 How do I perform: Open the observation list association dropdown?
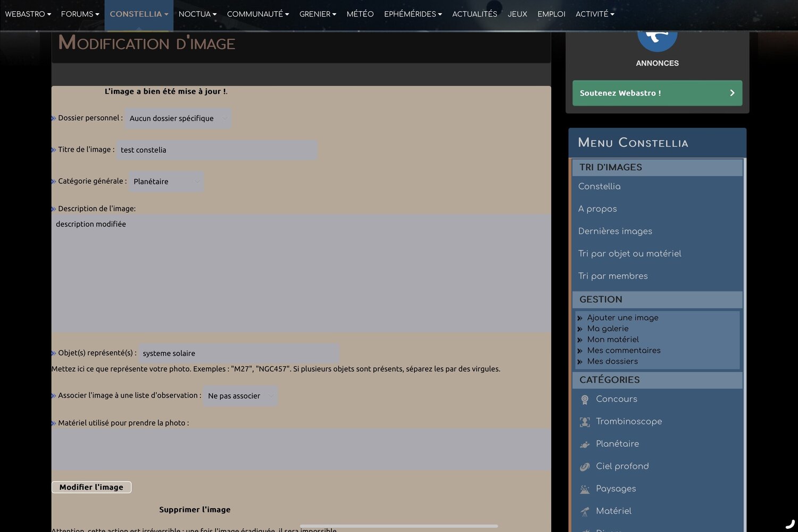tap(240, 396)
